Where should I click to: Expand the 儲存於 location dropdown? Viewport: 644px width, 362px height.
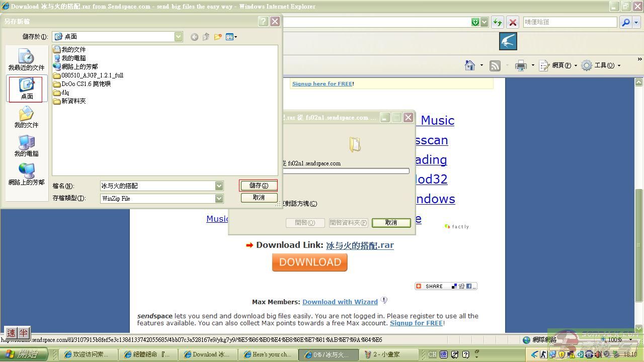click(179, 37)
